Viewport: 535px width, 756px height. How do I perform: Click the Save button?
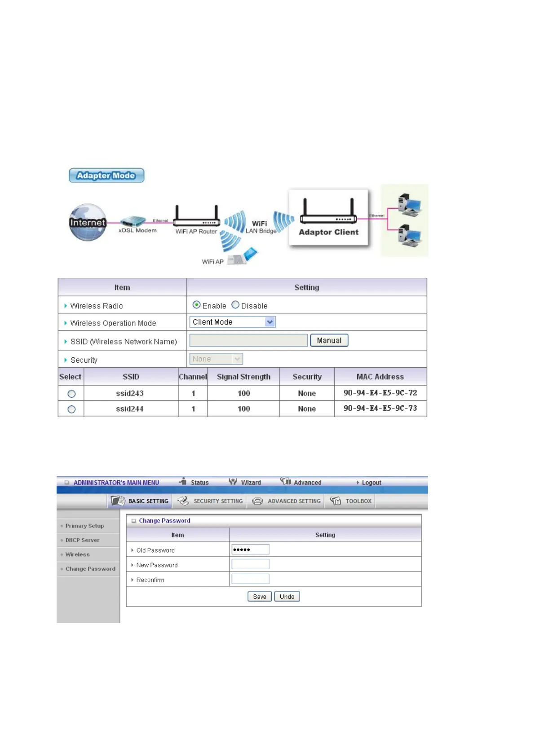pyautogui.click(x=260, y=597)
